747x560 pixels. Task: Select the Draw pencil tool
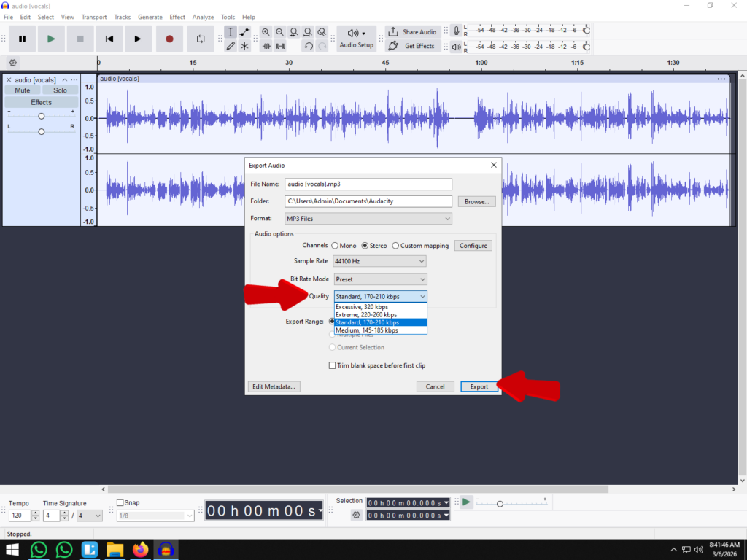231,46
